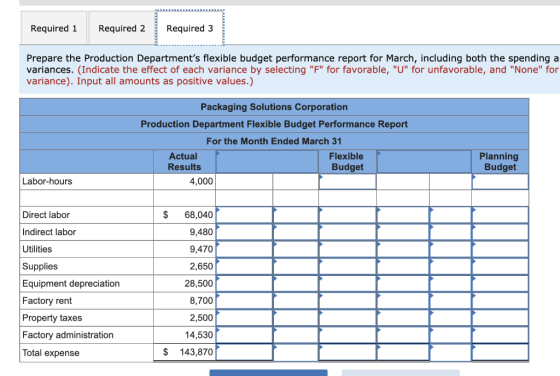Screen dimensions: 560x376
Task: Click Labor-hours Flexible Budget input cell
Action: pyautogui.click(x=347, y=181)
